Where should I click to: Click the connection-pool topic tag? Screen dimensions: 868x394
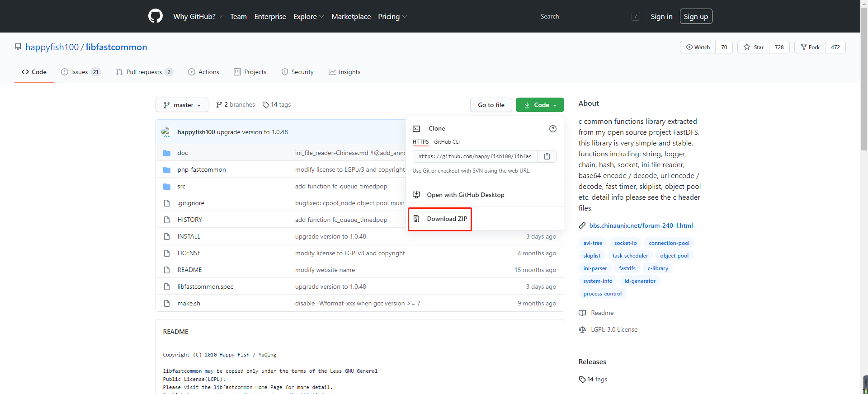[x=669, y=243]
